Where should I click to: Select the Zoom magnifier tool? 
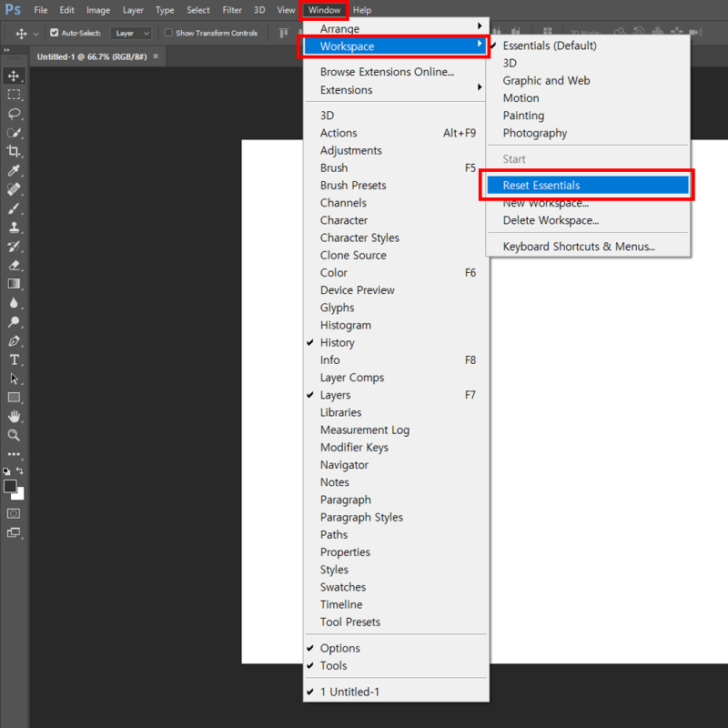[x=14, y=436]
